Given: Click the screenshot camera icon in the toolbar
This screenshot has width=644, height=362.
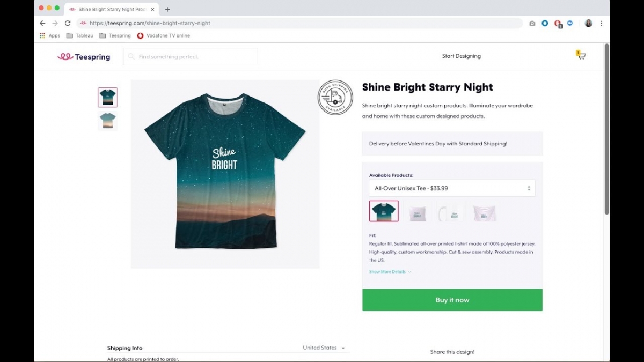Looking at the screenshot, I should (532, 23).
